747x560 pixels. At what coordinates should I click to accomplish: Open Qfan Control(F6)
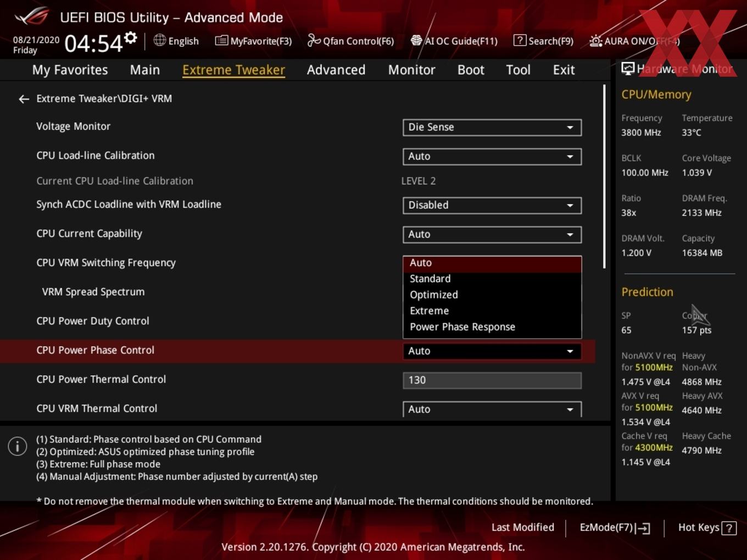tap(350, 41)
